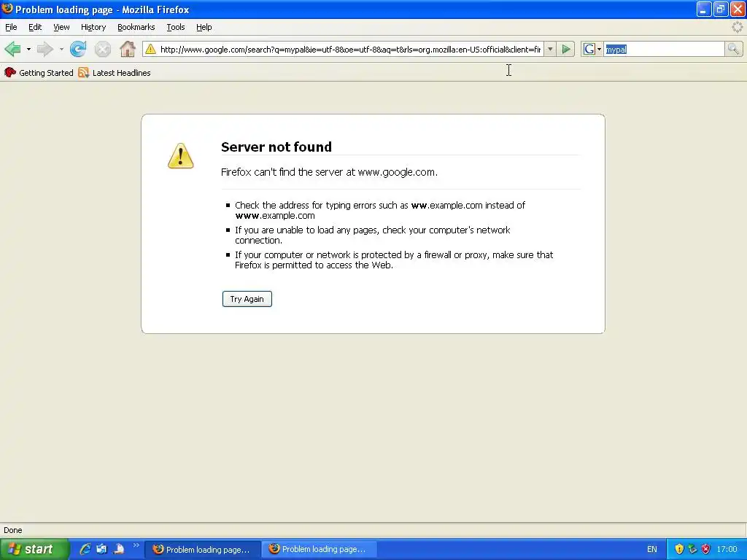Viewport: 747px width, 560px height.
Task: Open the Back button history dropdown
Action: (x=28, y=49)
